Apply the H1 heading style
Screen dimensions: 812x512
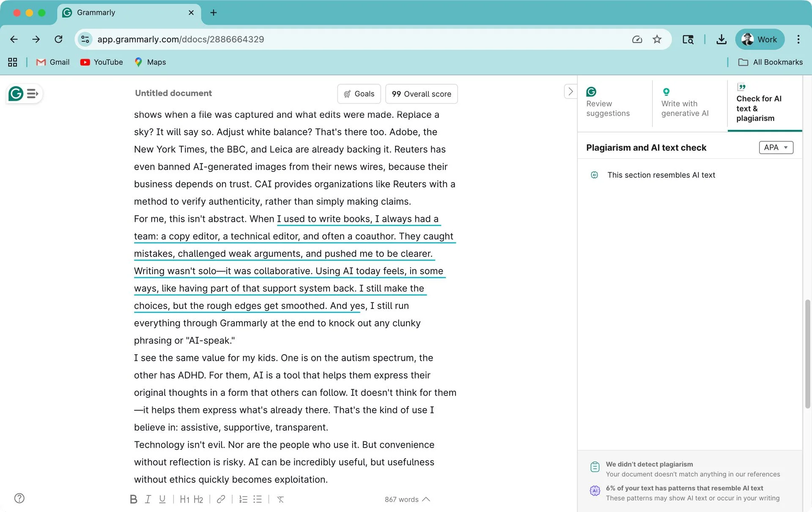[x=184, y=499]
